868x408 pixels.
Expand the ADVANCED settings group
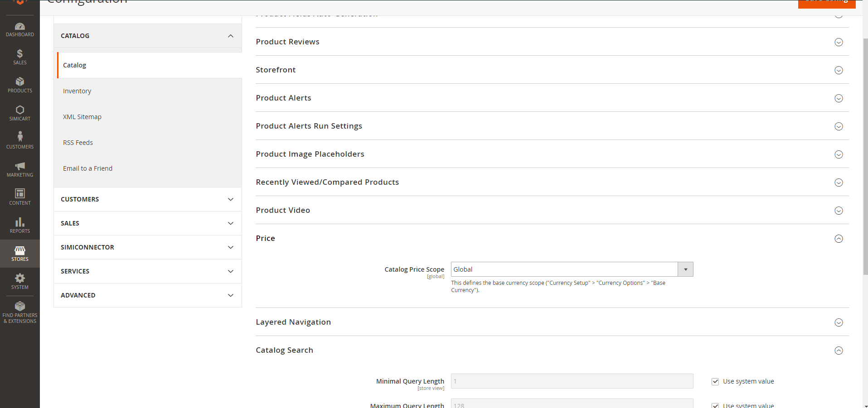click(148, 295)
